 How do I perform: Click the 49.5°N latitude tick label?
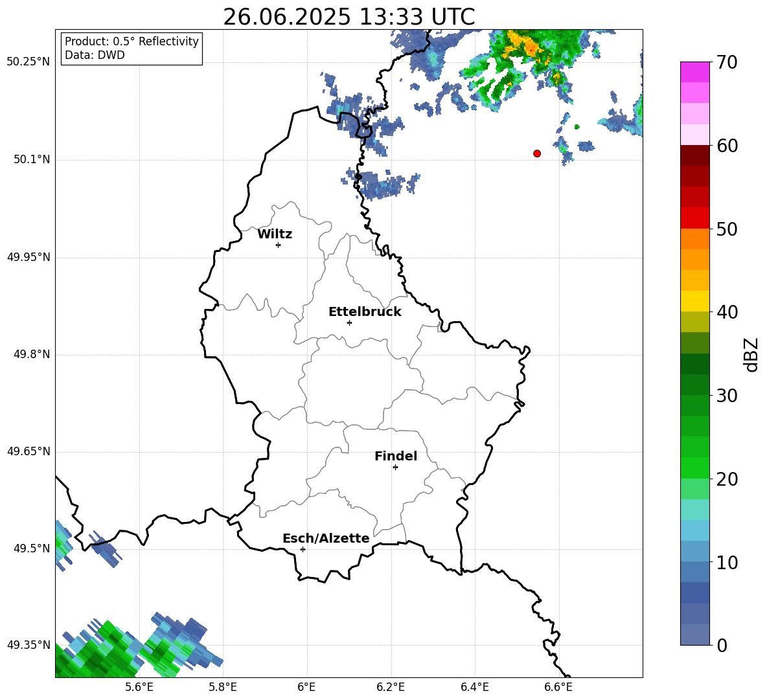32,548
